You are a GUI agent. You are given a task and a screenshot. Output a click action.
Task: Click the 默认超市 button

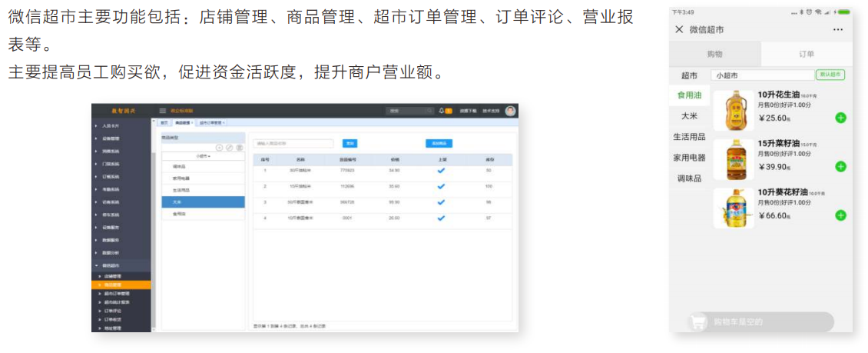click(x=830, y=75)
